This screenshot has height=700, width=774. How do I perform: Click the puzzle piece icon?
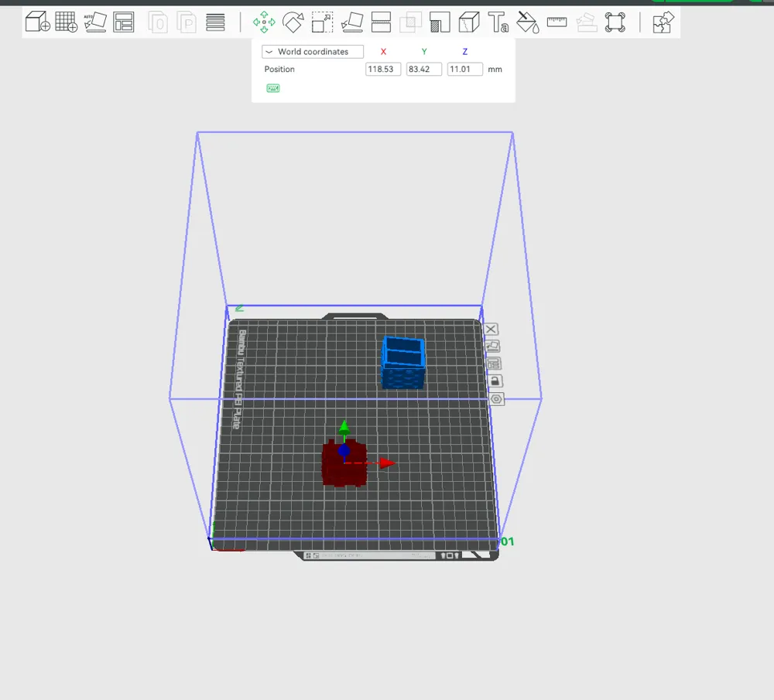pos(663,22)
